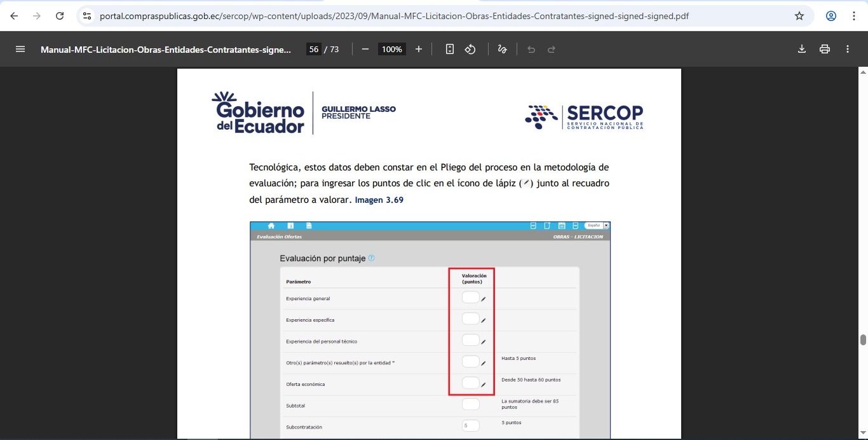Click the Imagen 3.69 reference text

379,200
